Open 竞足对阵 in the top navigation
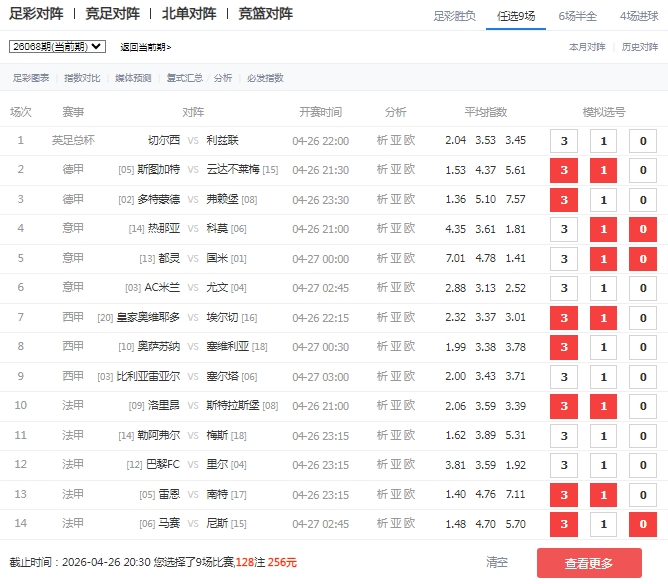This screenshot has width=668, height=584. tap(113, 14)
